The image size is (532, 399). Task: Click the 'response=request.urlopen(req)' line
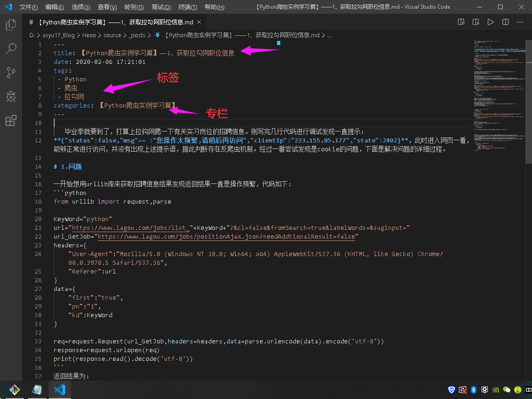coord(107,350)
